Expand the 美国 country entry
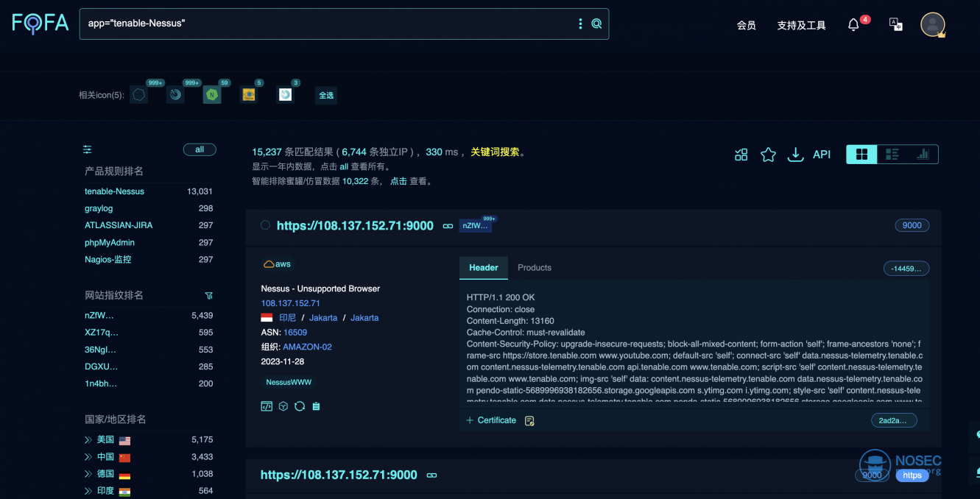The width and height of the screenshot is (980, 499). coord(89,440)
